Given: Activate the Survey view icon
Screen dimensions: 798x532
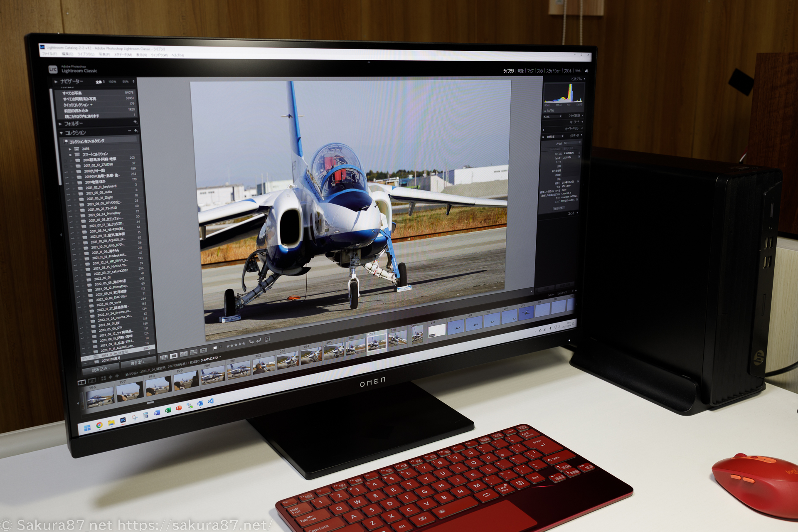Looking at the screenshot, I should (193, 352).
